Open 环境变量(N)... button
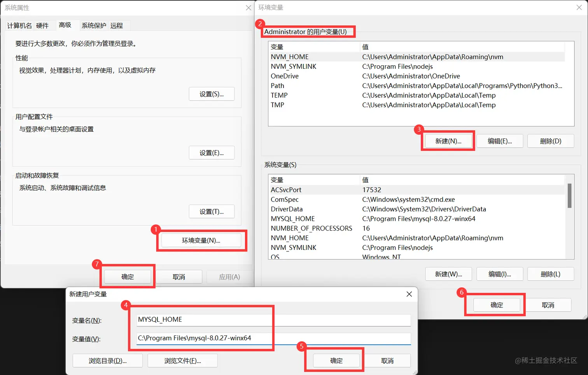Image resolution: width=588 pixels, height=375 pixels. [x=201, y=241]
